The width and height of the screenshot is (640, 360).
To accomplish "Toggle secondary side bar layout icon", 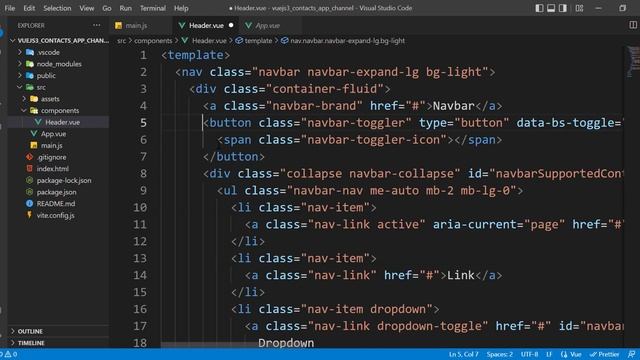I will tap(563, 8).
